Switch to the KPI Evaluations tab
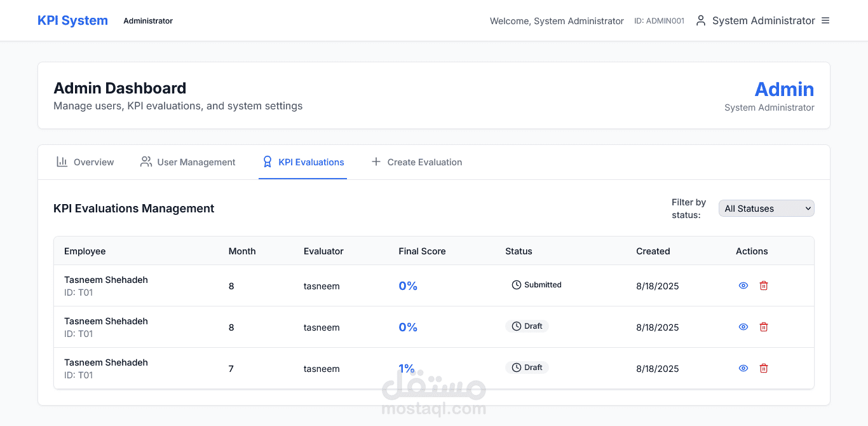This screenshot has height=426, width=868. 303,162
